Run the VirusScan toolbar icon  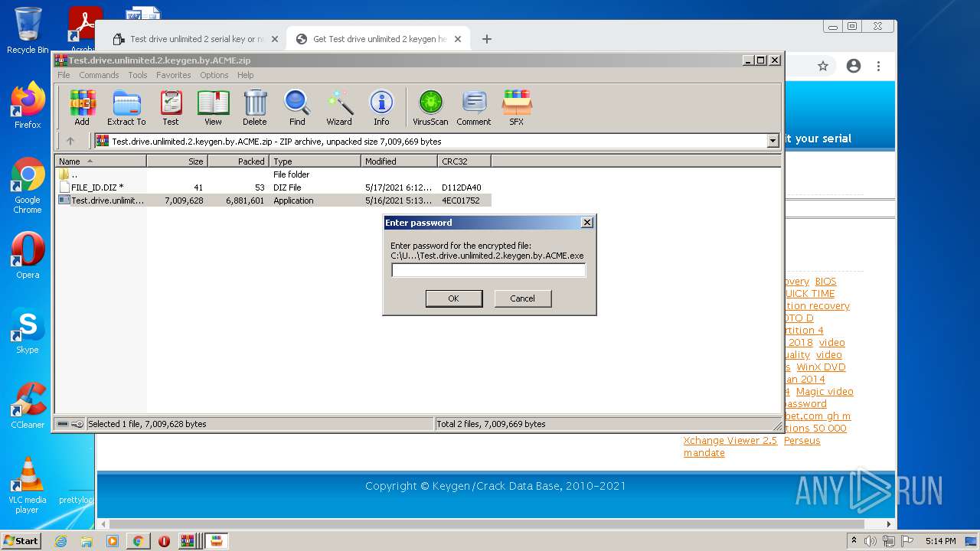430,107
